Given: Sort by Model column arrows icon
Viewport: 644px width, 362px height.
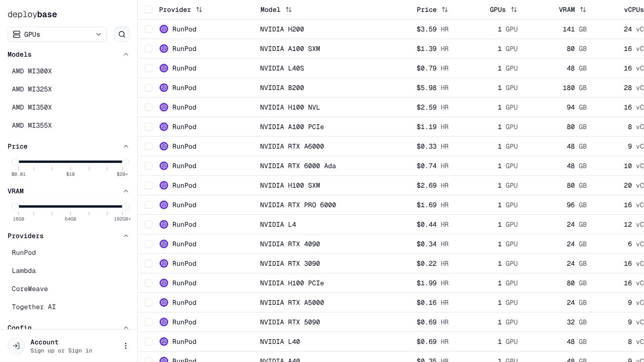Looking at the screenshot, I should [x=289, y=10].
